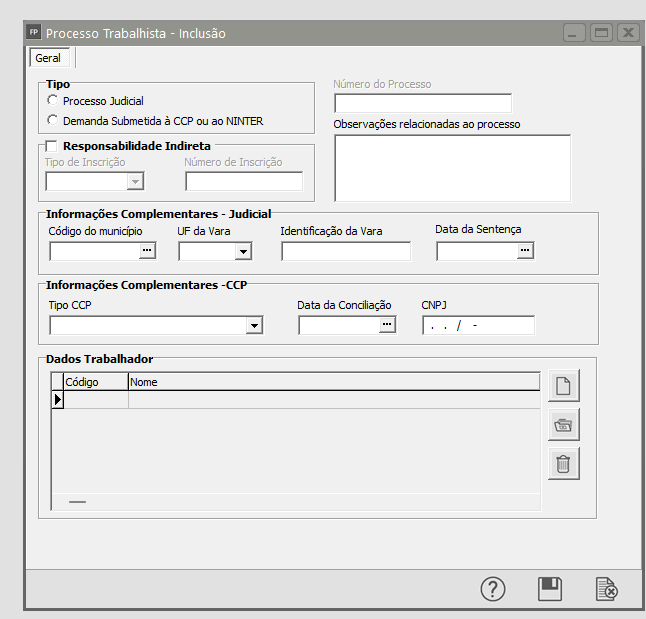Open the Código do município lookup button
Screen dimensions: 646x619
(147, 251)
